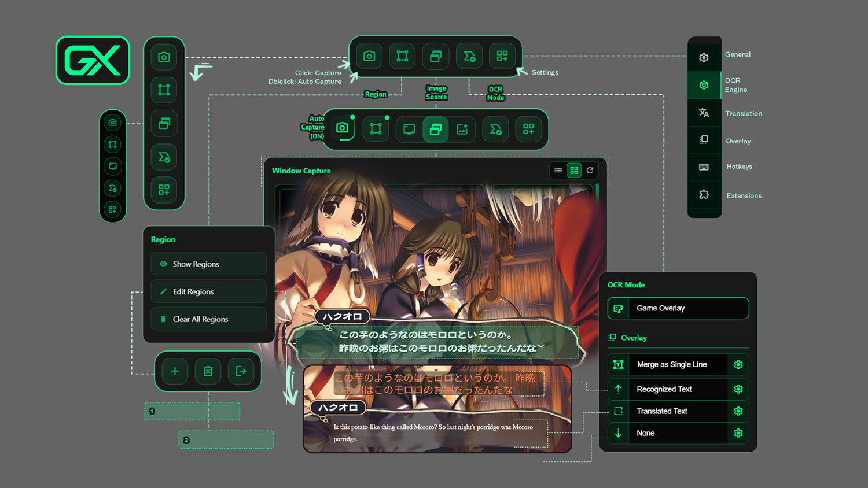
Task: Open the Game Overlay OCR mode dropdown
Action: click(678, 308)
